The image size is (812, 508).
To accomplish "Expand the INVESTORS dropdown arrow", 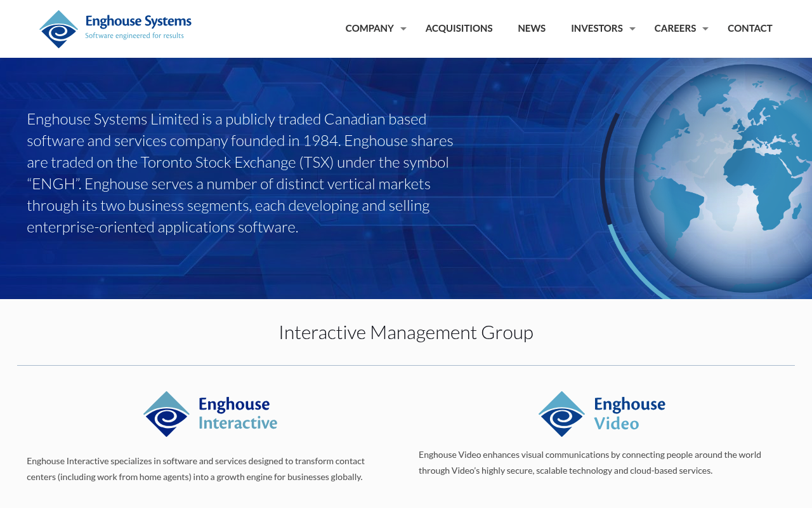I will [x=632, y=29].
